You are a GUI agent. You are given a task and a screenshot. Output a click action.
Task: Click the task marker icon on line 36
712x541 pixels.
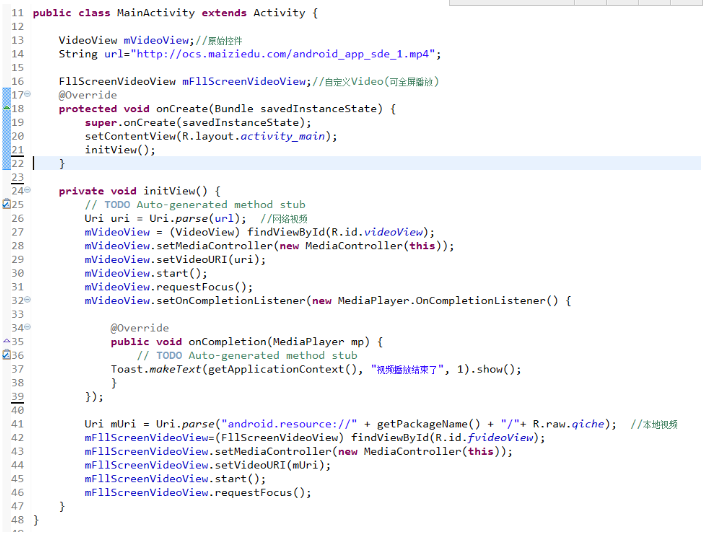pos(6,355)
